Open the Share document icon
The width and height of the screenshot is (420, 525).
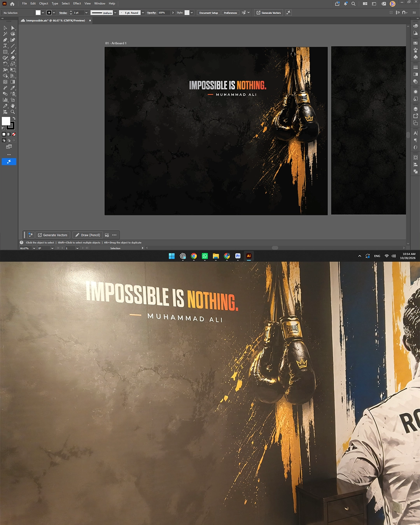337,3
